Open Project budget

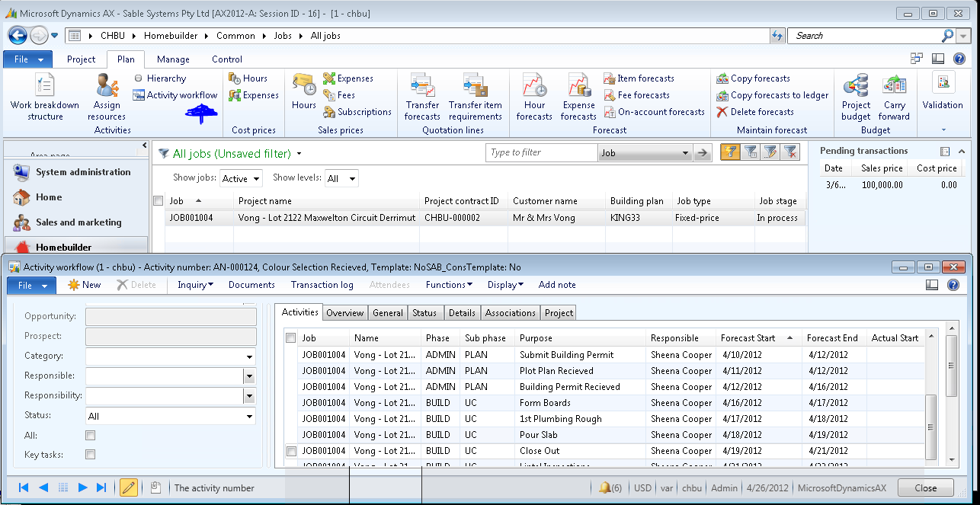coord(856,97)
